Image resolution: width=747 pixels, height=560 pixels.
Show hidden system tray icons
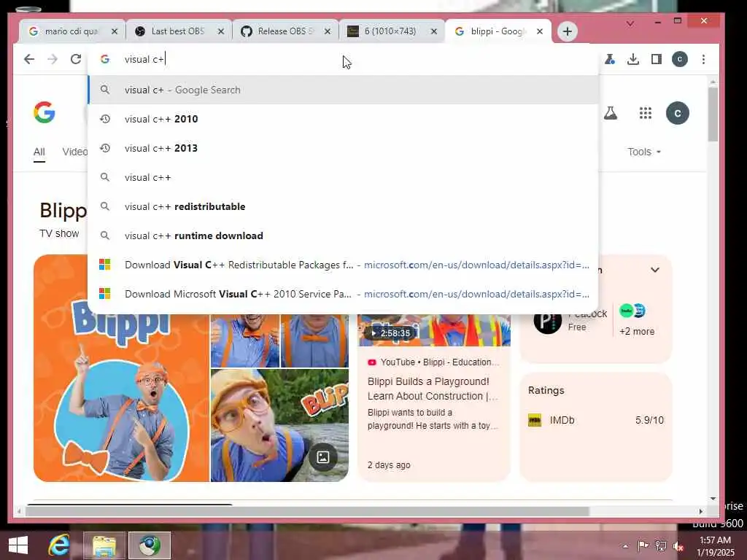(625, 546)
